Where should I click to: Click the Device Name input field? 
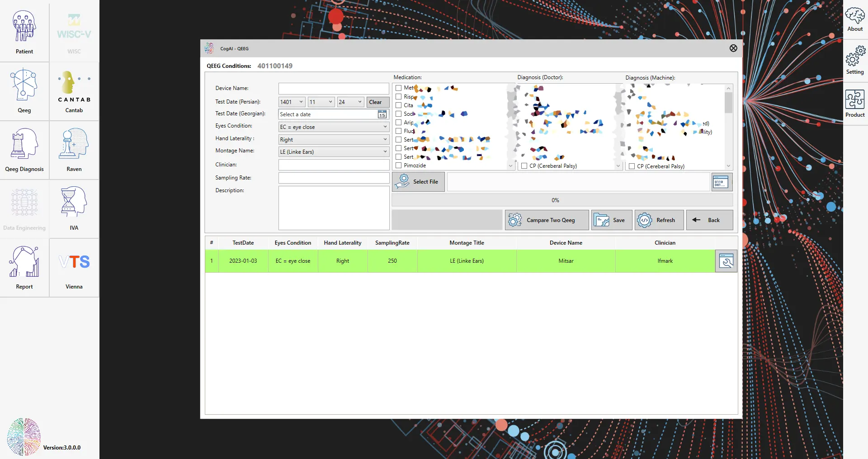[x=334, y=89]
